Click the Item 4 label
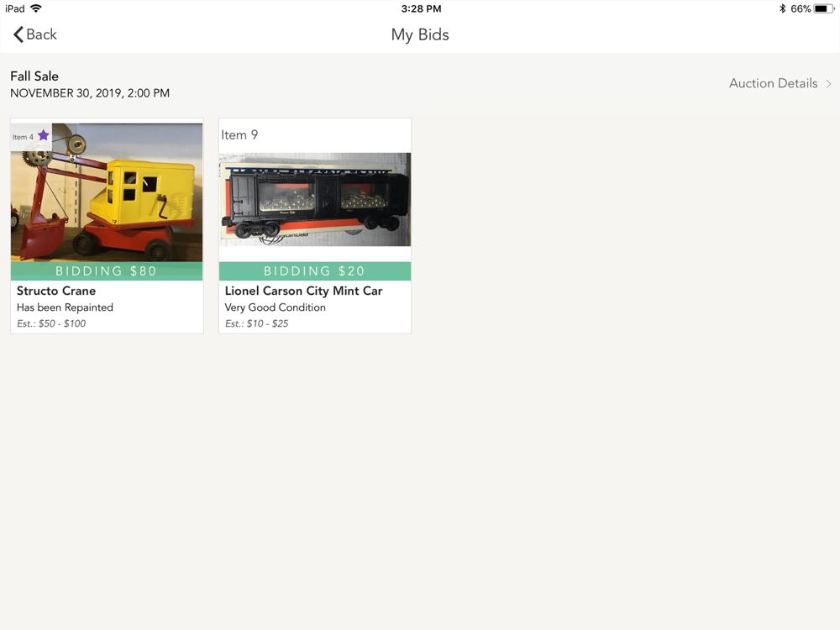This screenshot has width=840, height=630. pos(23,137)
